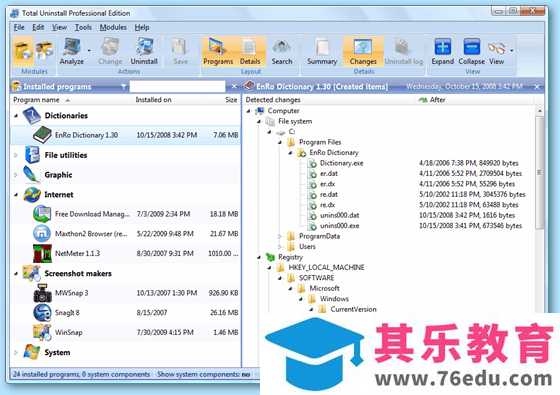The height and width of the screenshot is (395, 560).
Task: Sort by Size column
Action: (x=221, y=100)
